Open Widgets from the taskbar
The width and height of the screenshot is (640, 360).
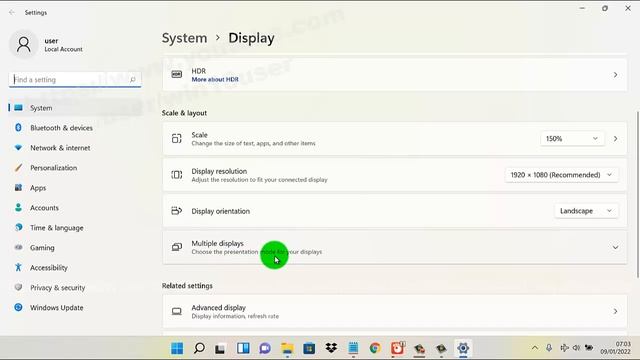click(x=243, y=348)
